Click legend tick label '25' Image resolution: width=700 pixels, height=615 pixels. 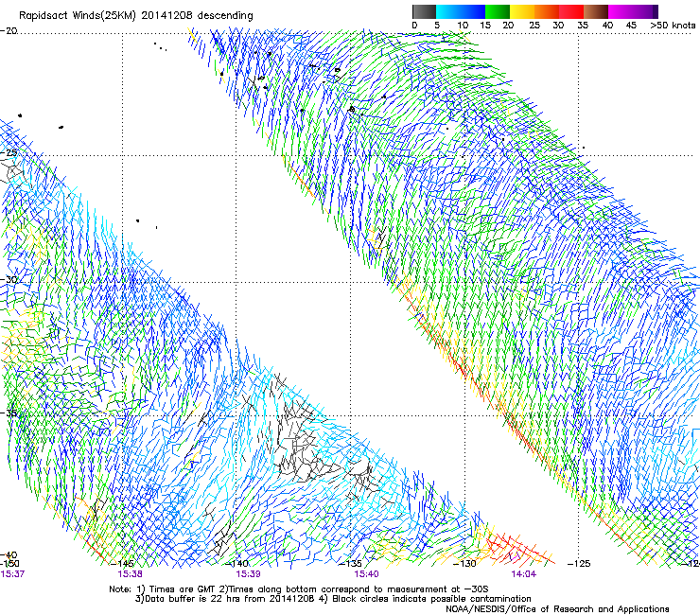(534, 26)
